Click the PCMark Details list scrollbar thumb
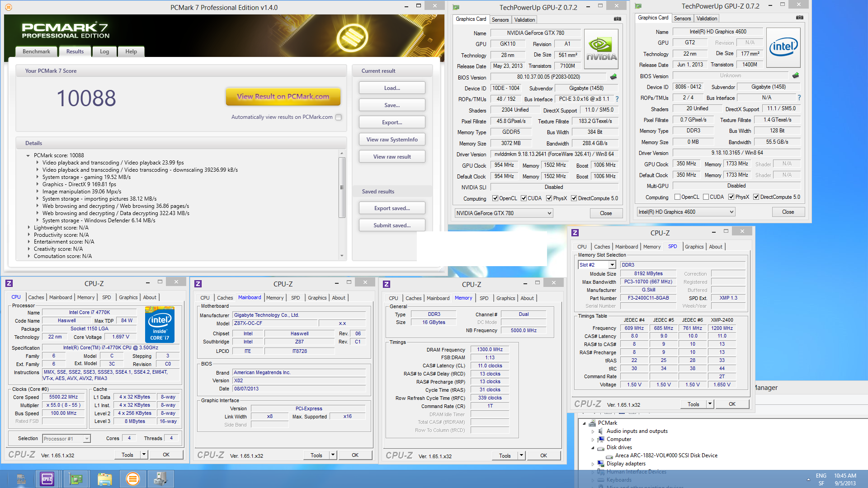Screen dimensions: 868x488 coord(342,187)
